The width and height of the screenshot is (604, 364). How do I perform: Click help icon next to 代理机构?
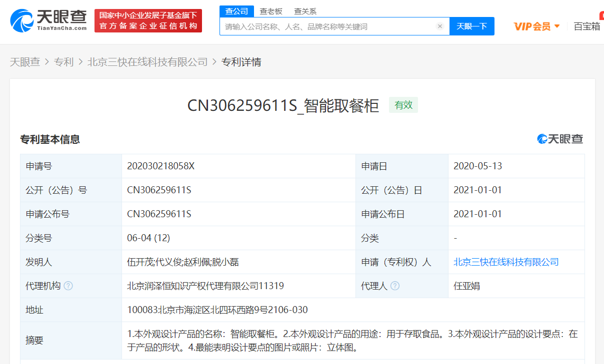click(x=68, y=286)
